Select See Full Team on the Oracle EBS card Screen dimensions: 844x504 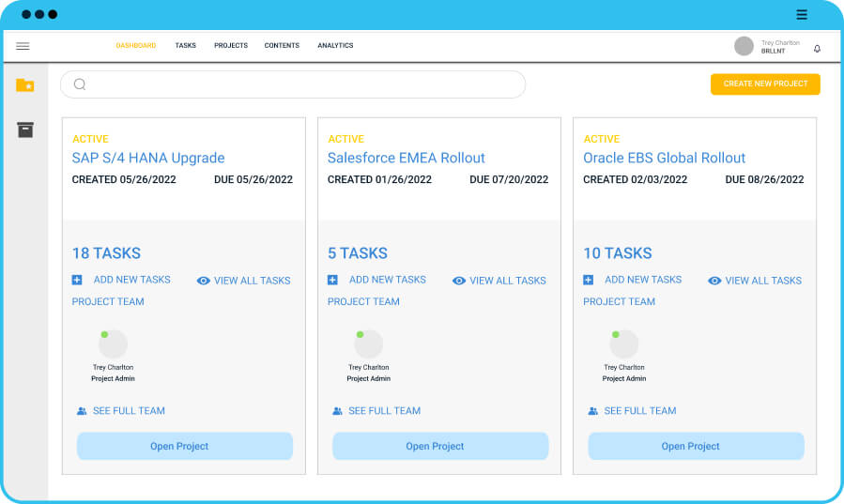(x=639, y=410)
